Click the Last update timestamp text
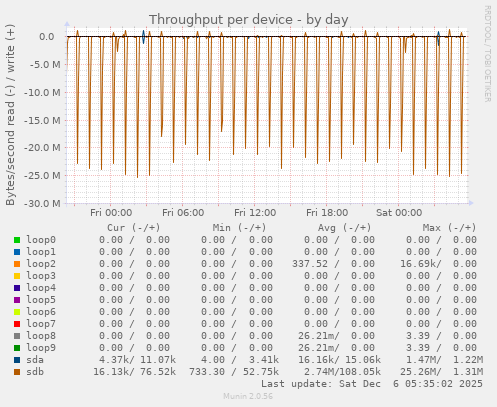 pos(372,384)
